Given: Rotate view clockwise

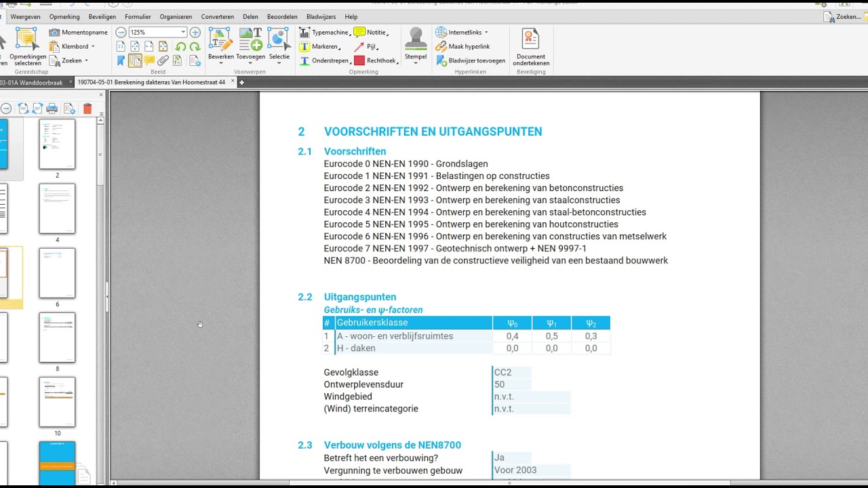Looking at the screenshot, I should [x=195, y=47].
